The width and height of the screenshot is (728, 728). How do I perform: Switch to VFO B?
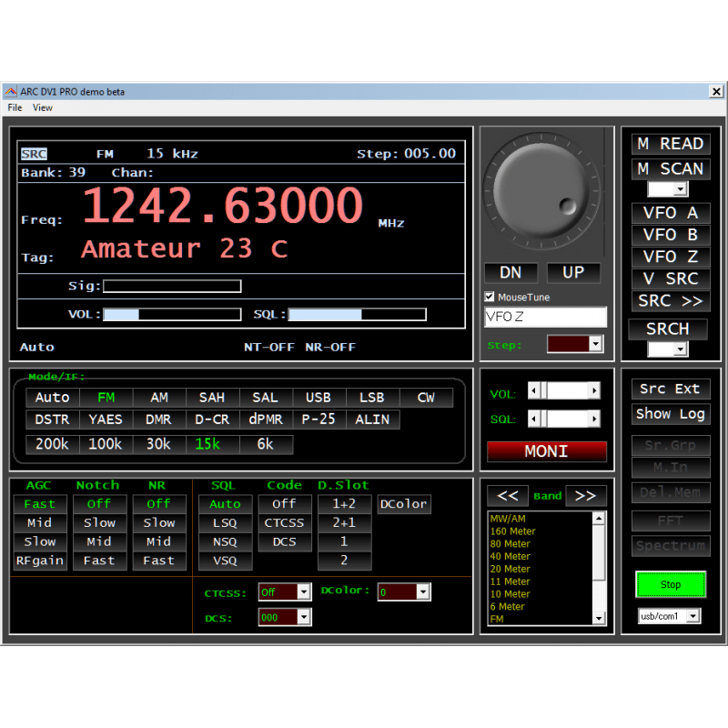tap(671, 235)
